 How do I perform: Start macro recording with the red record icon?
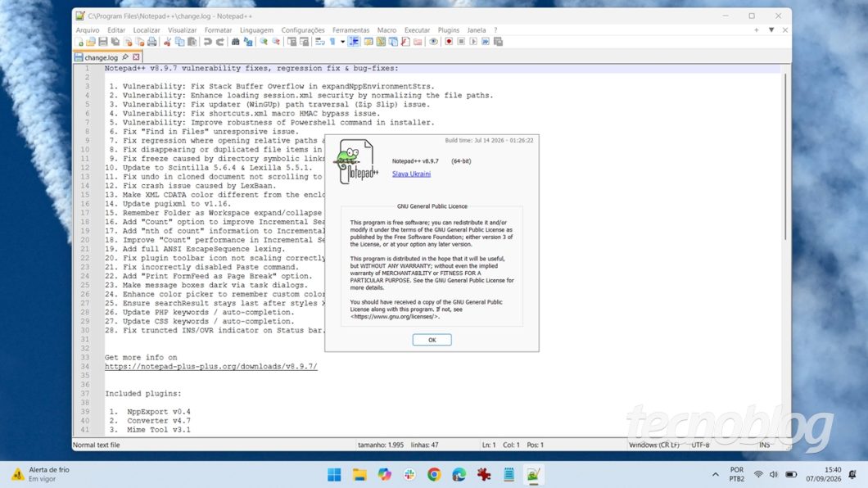coord(449,42)
